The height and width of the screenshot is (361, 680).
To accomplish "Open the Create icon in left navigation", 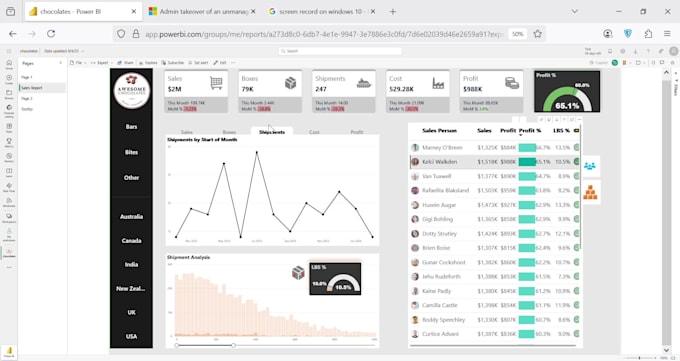I will tap(9, 80).
